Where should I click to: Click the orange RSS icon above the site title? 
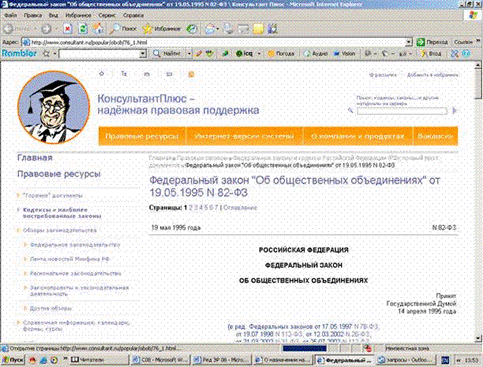tap(191, 74)
